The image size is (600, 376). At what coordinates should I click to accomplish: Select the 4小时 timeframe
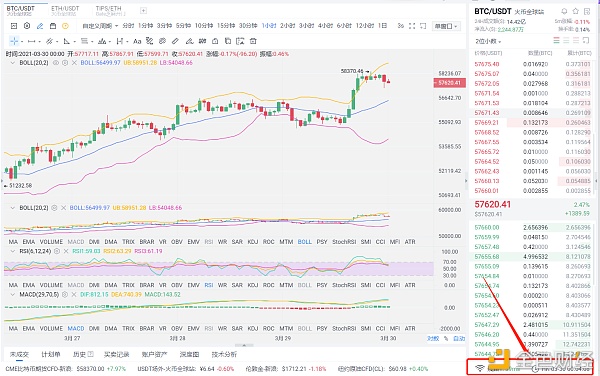[325, 26]
